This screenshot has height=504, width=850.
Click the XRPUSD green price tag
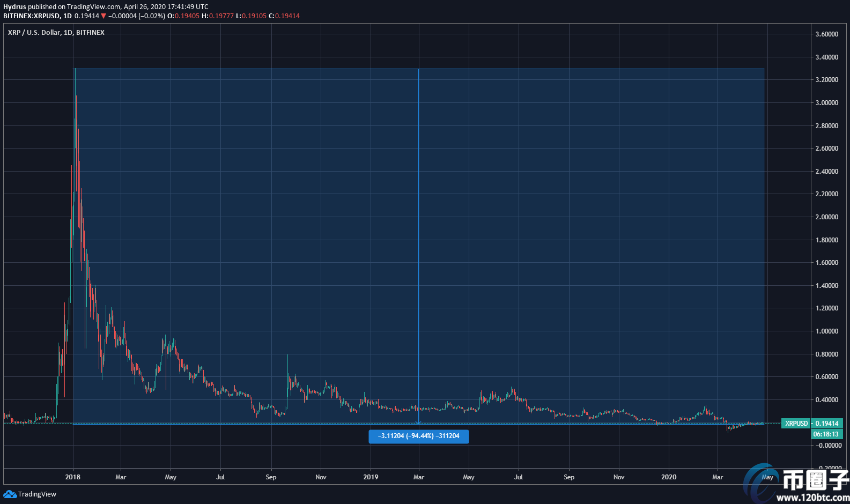796,424
